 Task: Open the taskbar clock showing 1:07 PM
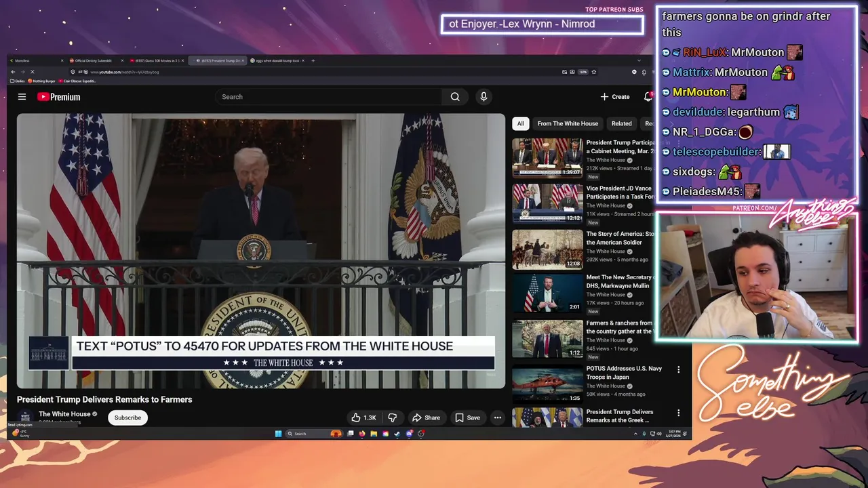(674, 434)
